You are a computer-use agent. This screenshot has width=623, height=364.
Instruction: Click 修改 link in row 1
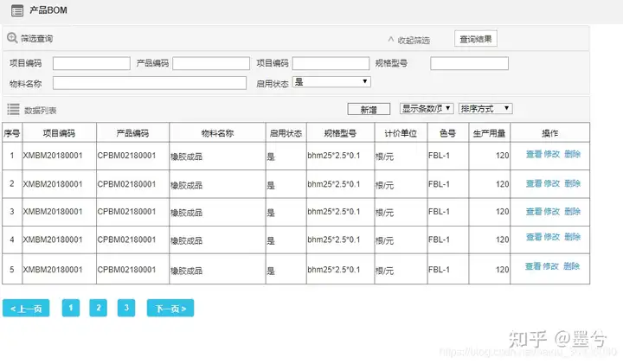tap(551, 154)
